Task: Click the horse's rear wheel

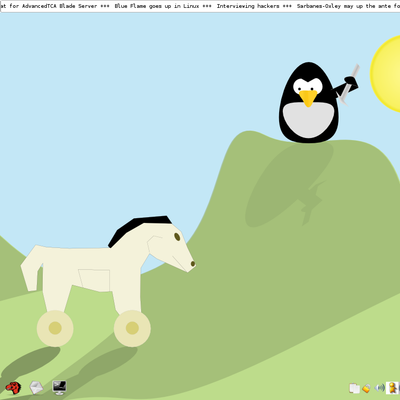Action: pos(55,328)
